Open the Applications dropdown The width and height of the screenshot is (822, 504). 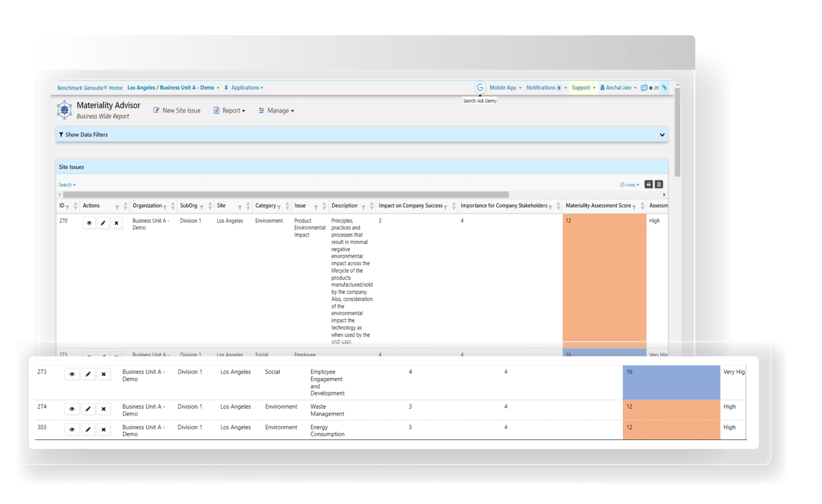[247, 88]
